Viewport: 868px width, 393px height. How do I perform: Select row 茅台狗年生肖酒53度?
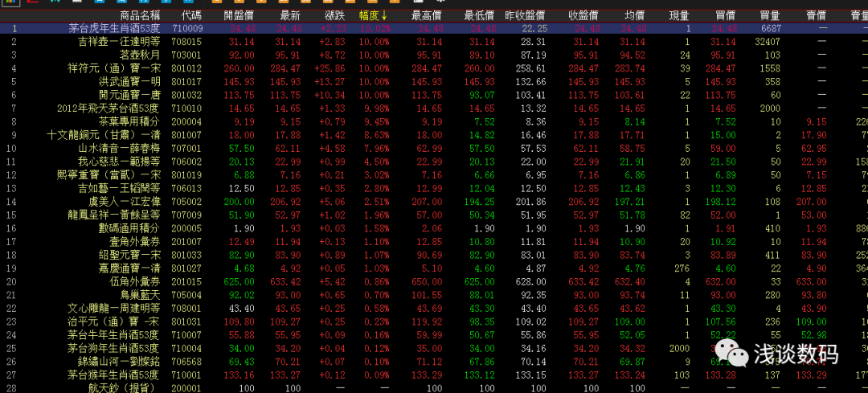[x=434, y=348]
